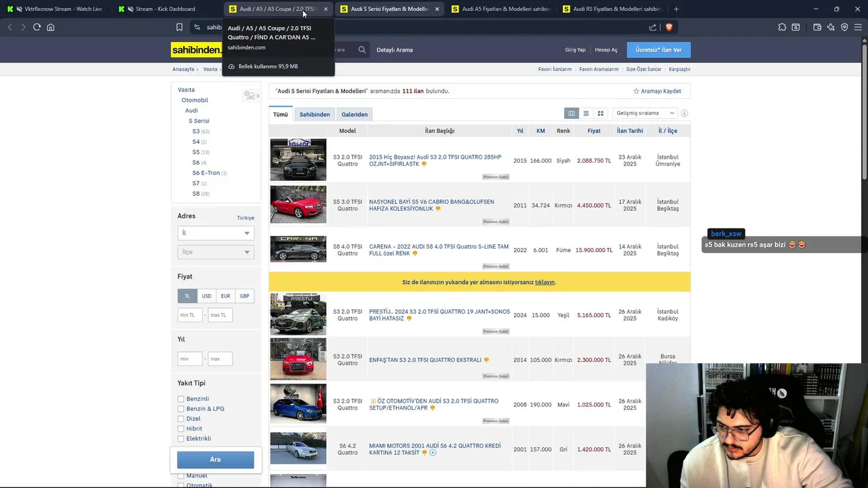Select USD currency toggle

pos(206,296)
